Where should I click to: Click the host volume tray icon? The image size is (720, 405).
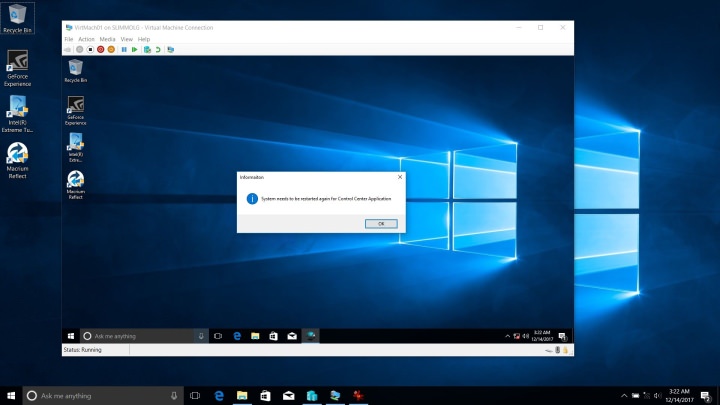(658, 395)
